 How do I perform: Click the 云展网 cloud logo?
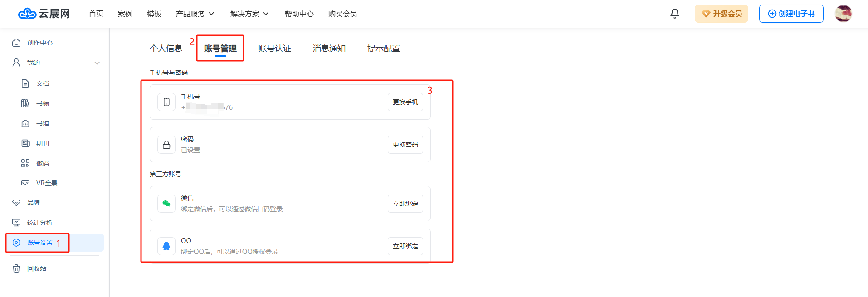pyautogui.click(x=44, y=14)
